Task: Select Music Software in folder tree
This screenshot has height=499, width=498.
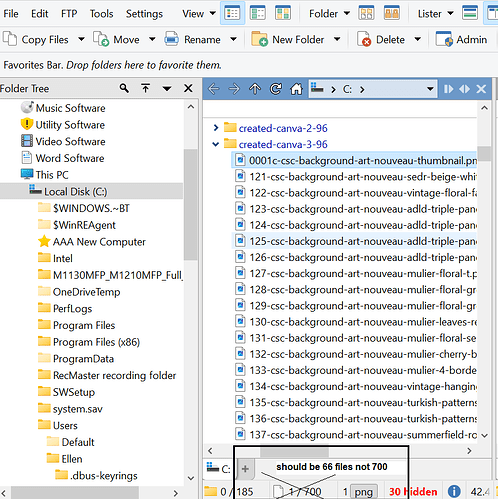Action: (70, 108)
